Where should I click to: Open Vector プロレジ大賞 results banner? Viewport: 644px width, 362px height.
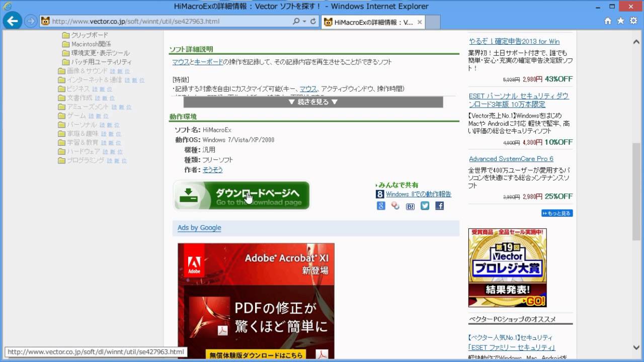pyautogui.click(x=507, y=267)
